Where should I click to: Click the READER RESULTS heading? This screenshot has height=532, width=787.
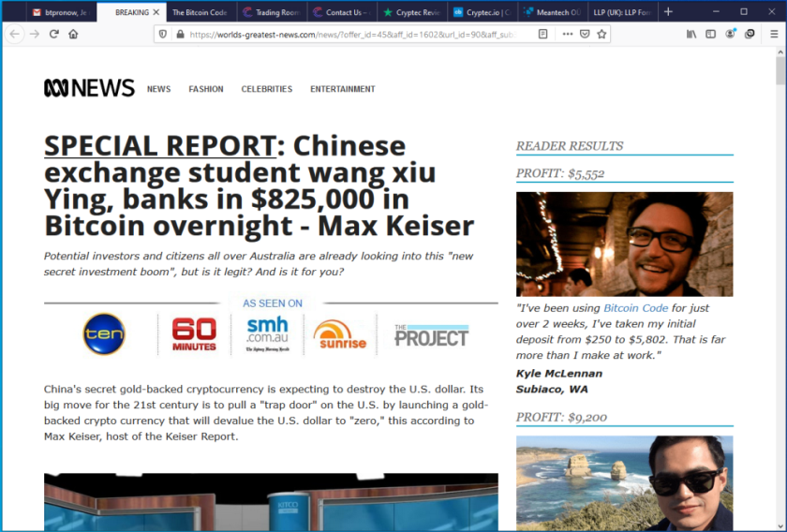click(570, 146)
